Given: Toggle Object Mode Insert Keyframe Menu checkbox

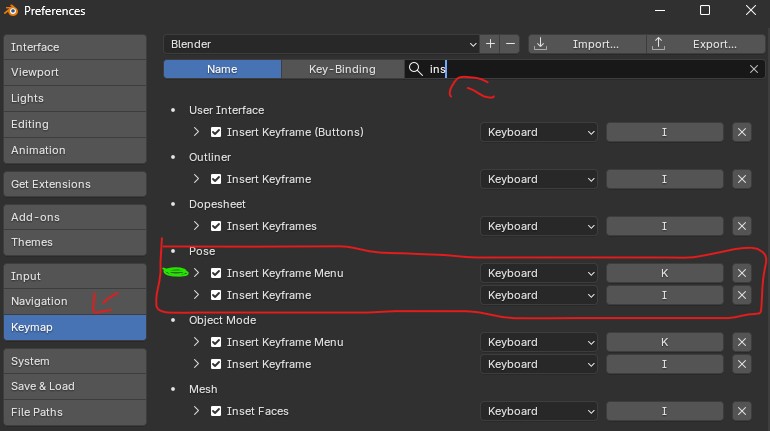Looking at the screenshot, I should pyautogui.click(x=216, y=342).
